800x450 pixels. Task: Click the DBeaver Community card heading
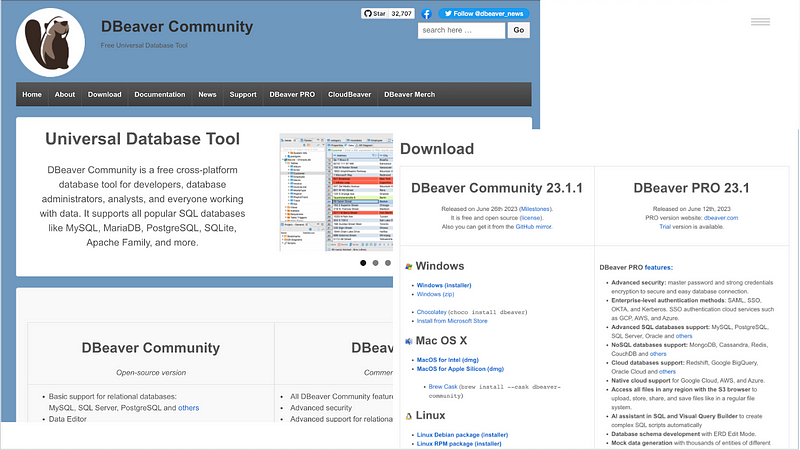pos(151,347)
